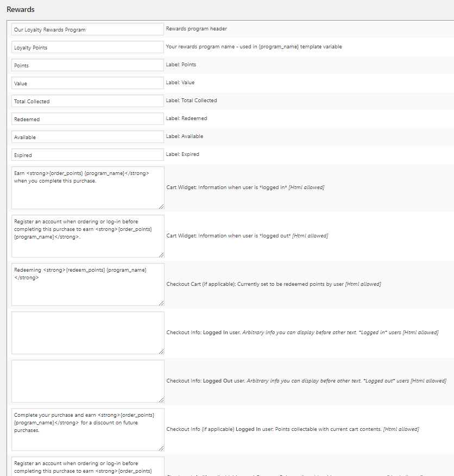This screenshot has width=454, height=476.
Task: Click the 'Cart Widget … *logged in*' description
Action: [245, 187]
